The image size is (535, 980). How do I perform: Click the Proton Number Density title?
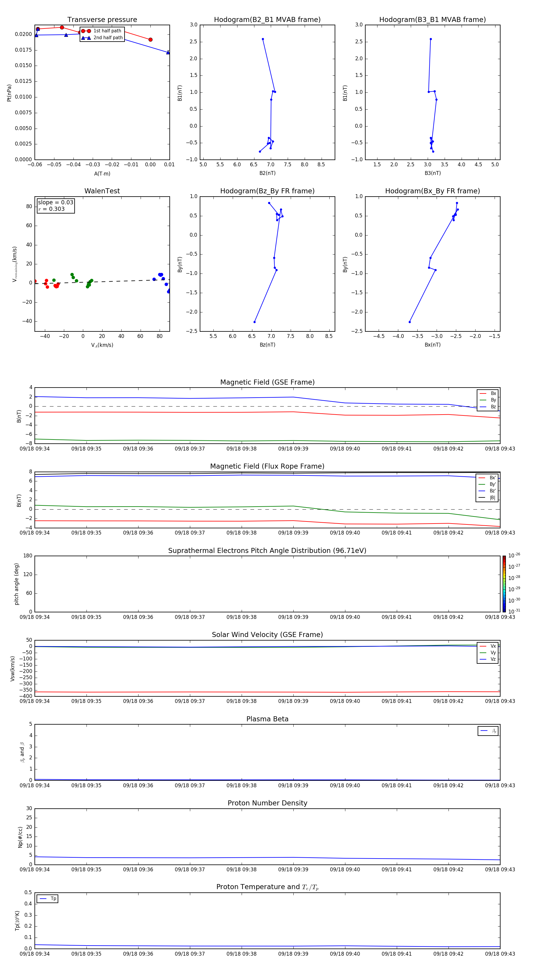[x=267, y=803]
